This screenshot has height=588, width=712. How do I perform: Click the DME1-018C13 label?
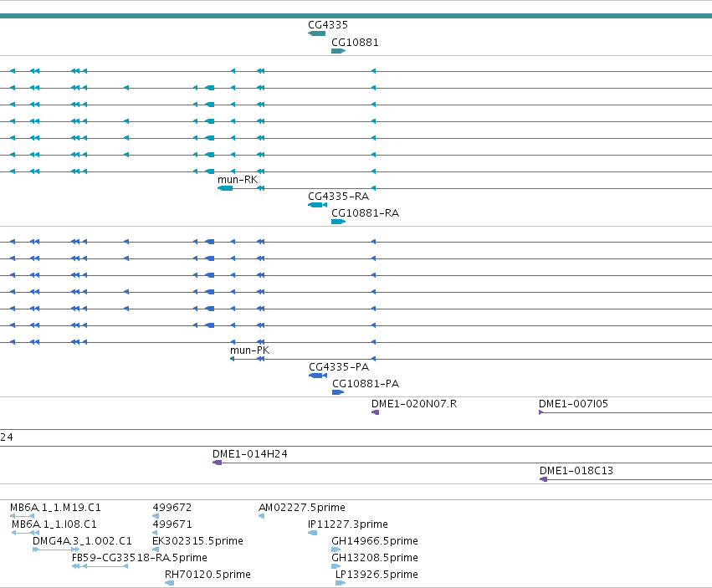pos(576,471)
